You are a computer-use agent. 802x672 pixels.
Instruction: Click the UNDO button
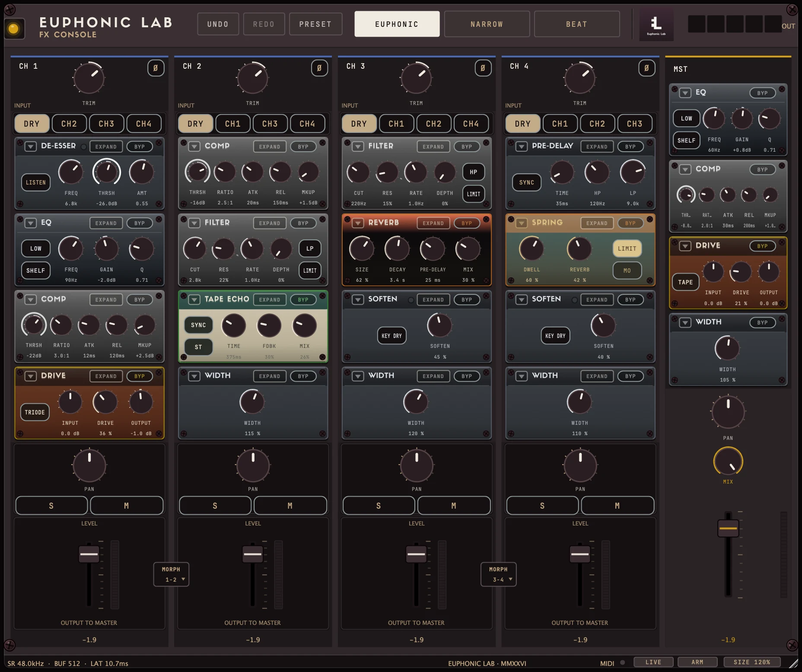[x=218, y=24]
